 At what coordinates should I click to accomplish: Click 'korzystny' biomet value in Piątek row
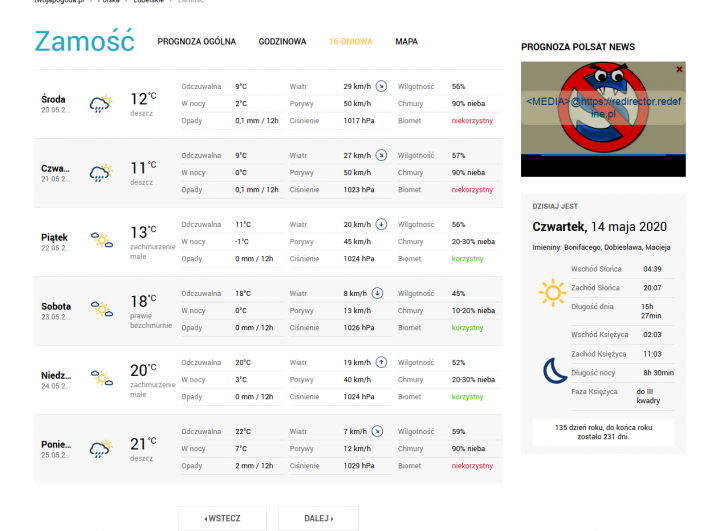[x=467, y=259]
